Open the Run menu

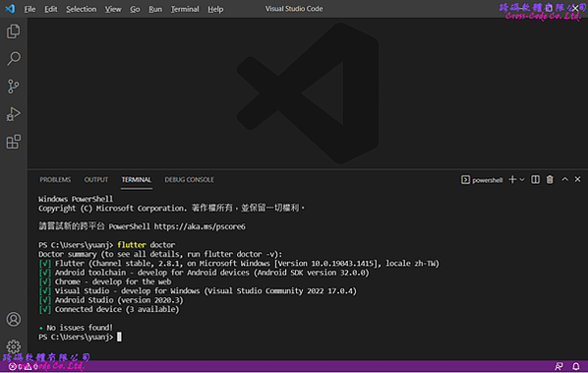pos(155,9)
